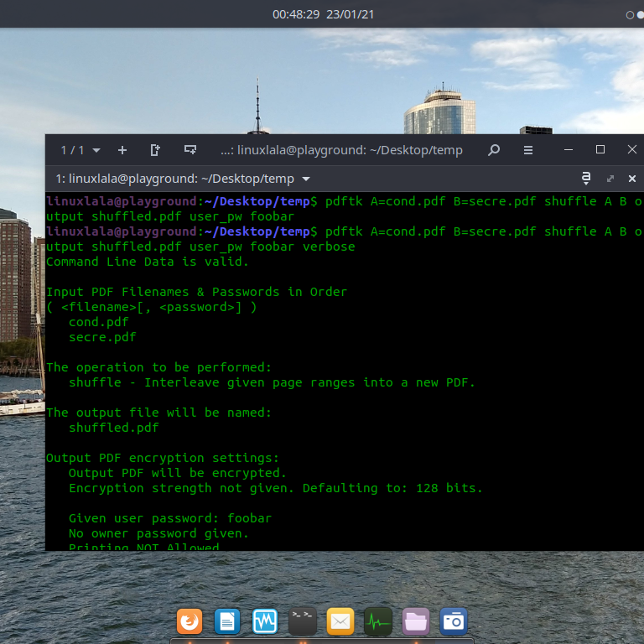Image resolution: width=644 pixels, height=644 pixels.
Task: Open the mail client from the dock
Action: coord(340,621)
